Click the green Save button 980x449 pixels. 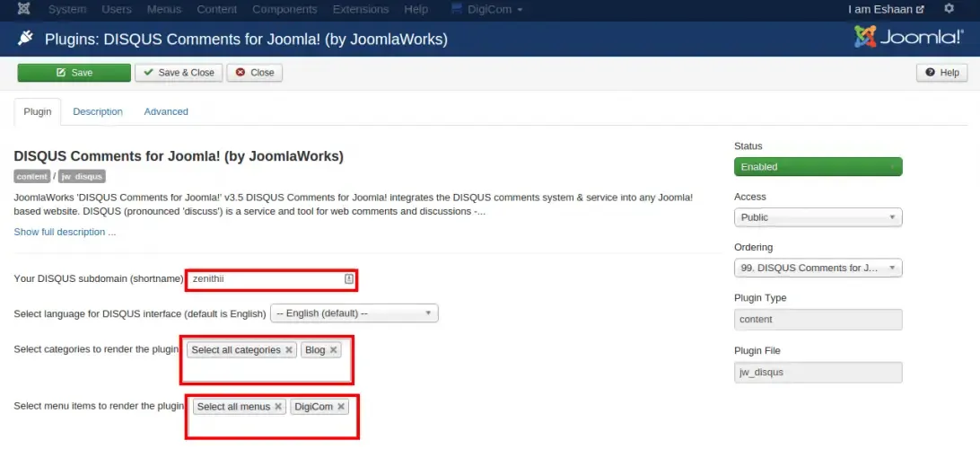coord(74,73)
